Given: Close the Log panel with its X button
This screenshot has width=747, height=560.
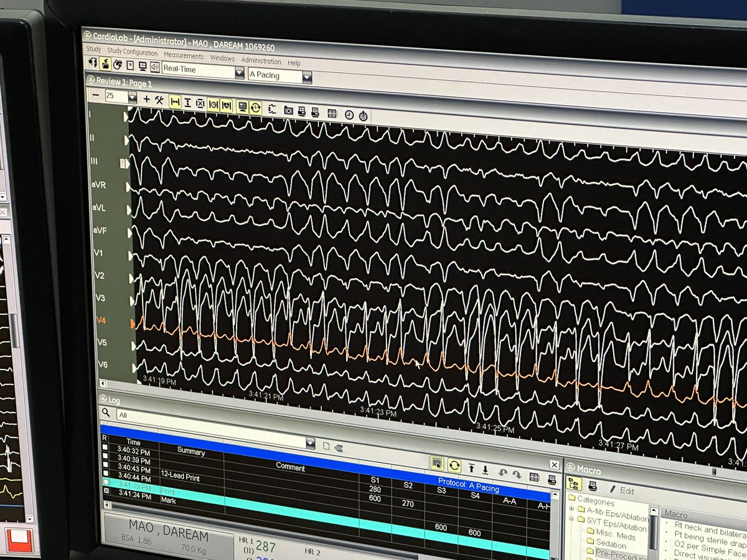Looking at the screenshot, I should 555,465.
